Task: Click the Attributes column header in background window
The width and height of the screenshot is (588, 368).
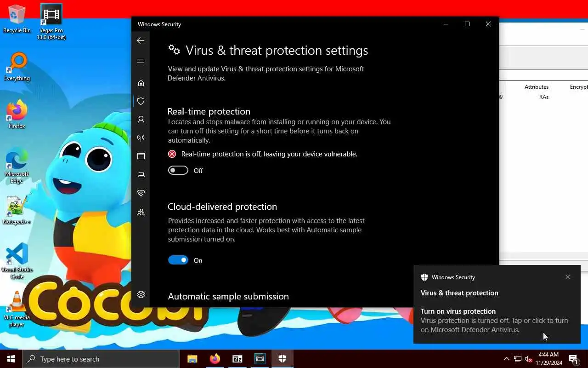Action: pos(537,87)
